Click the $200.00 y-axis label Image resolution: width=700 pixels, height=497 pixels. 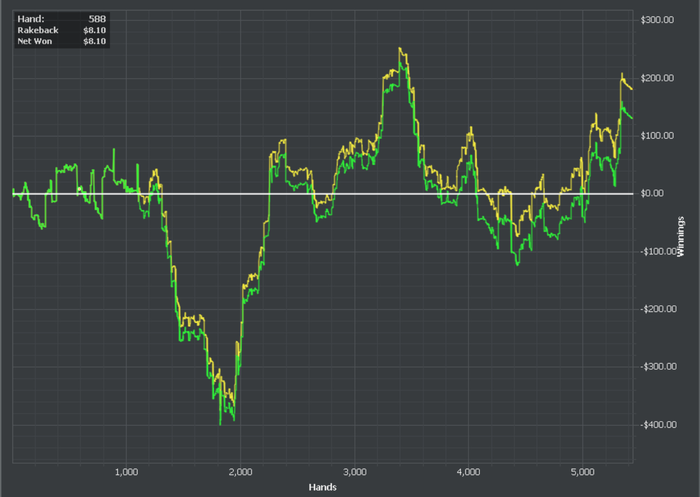click(657, 78)
